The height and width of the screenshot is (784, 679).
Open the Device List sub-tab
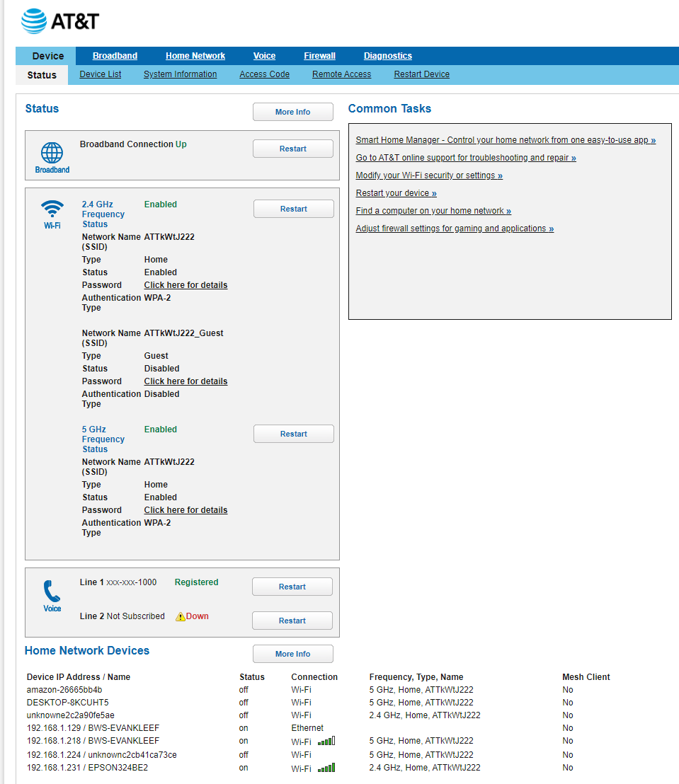[x=100, y=74]
